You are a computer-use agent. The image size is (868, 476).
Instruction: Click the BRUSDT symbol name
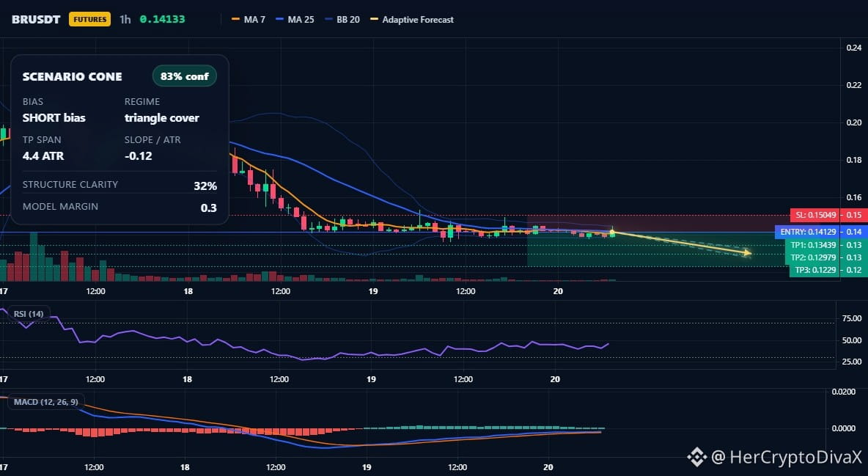(x=36, y=19)
